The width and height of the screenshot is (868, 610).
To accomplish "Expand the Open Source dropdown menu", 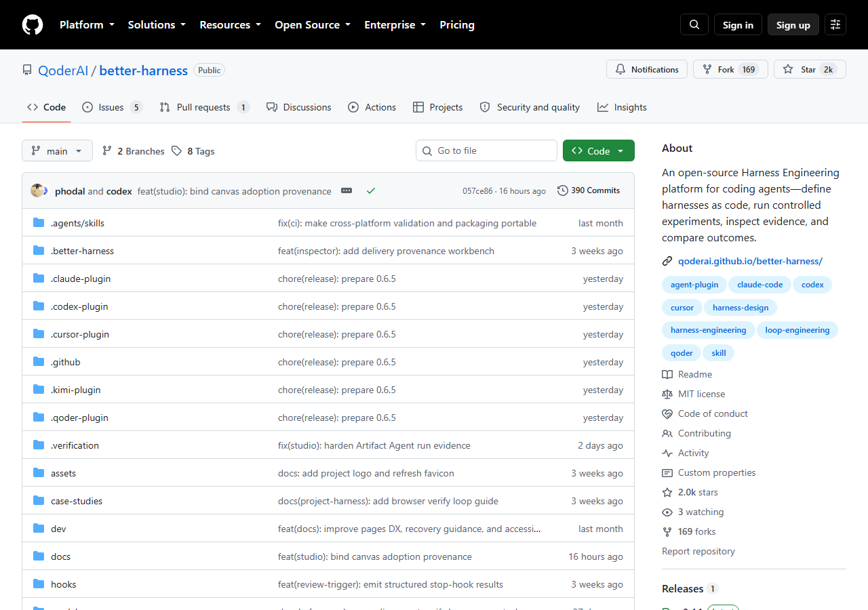I will [x=313, y=25].
